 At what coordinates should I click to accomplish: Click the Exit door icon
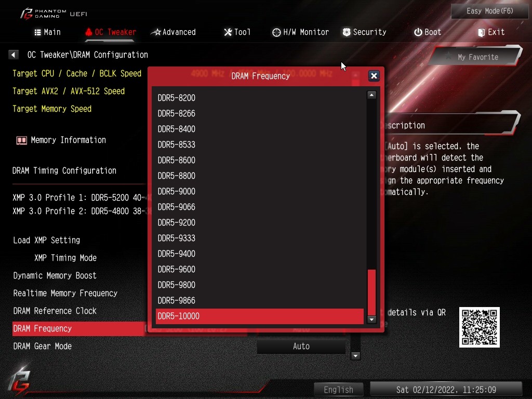click(481, 33)
